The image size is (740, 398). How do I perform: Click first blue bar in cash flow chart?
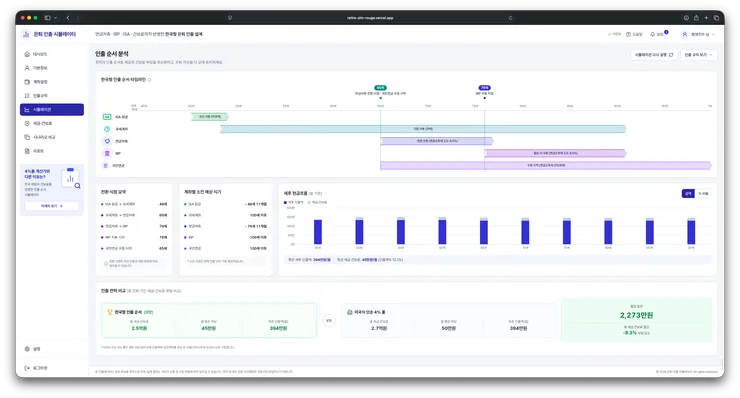[x=318, y=232]
